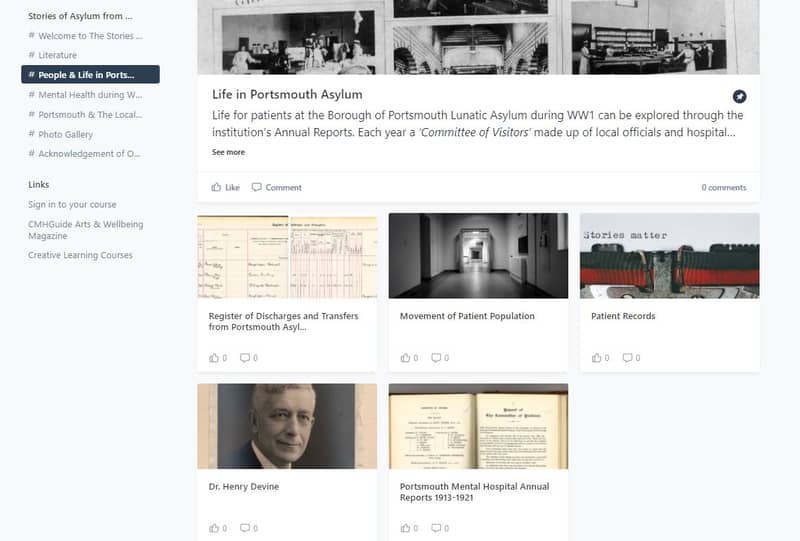Expand post text with See more

[228, 152]
